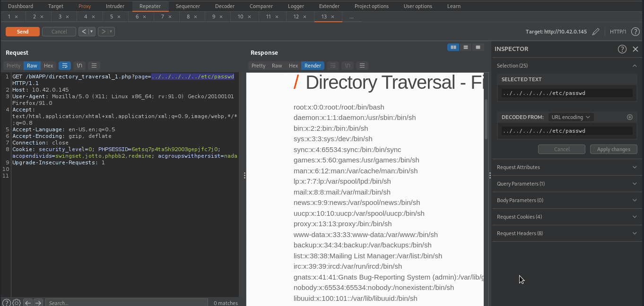The width and height of the screenshot is (644, 306).
Task: Click the request search input field
Action: tap(126, 303)
